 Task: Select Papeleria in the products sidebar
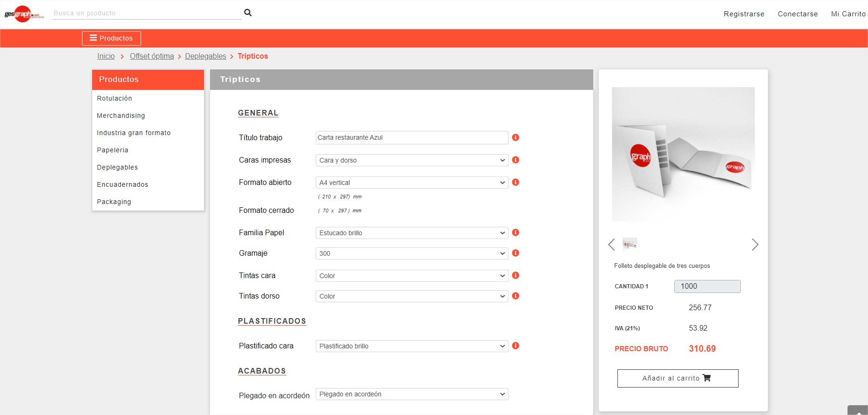click(x=113, y=150)
